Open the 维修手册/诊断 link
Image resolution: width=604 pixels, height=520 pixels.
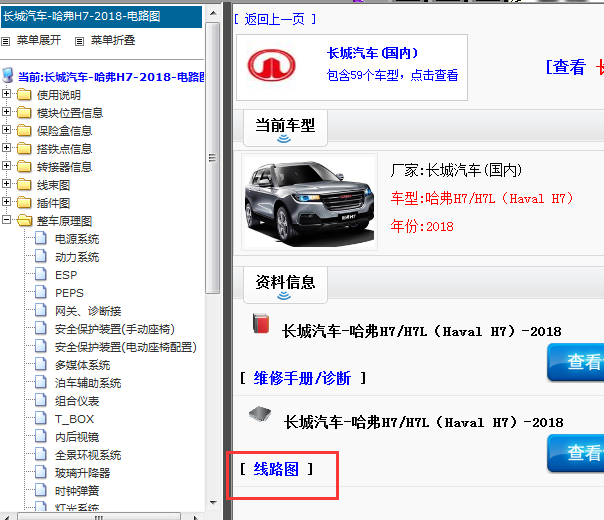(302, 378)
